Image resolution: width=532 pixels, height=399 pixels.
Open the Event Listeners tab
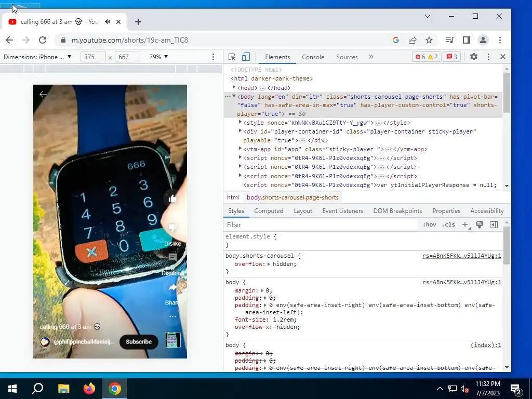(343, 211)
